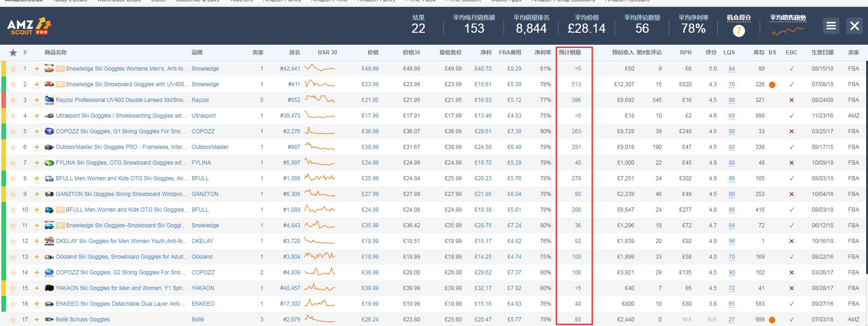Click LQS score 27 for Bollé
Screen dimensions: 868x326
(732, 320)
